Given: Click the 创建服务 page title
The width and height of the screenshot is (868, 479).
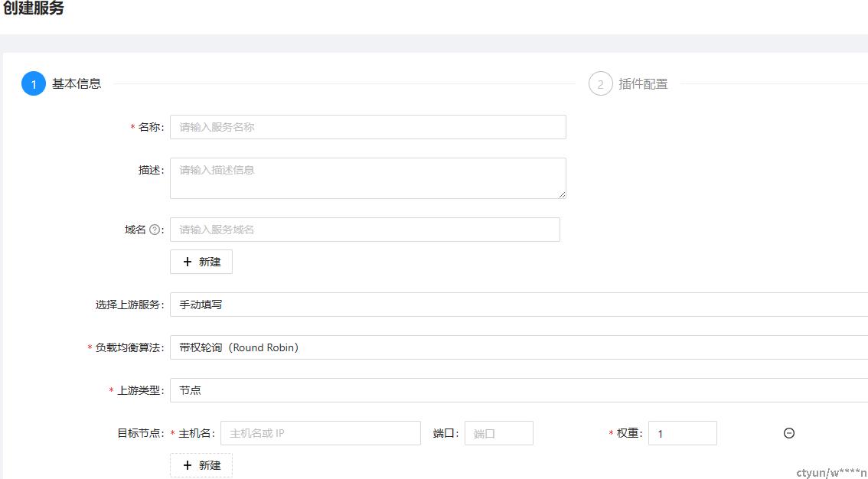Looking at the screenshot, I should 33,9.
